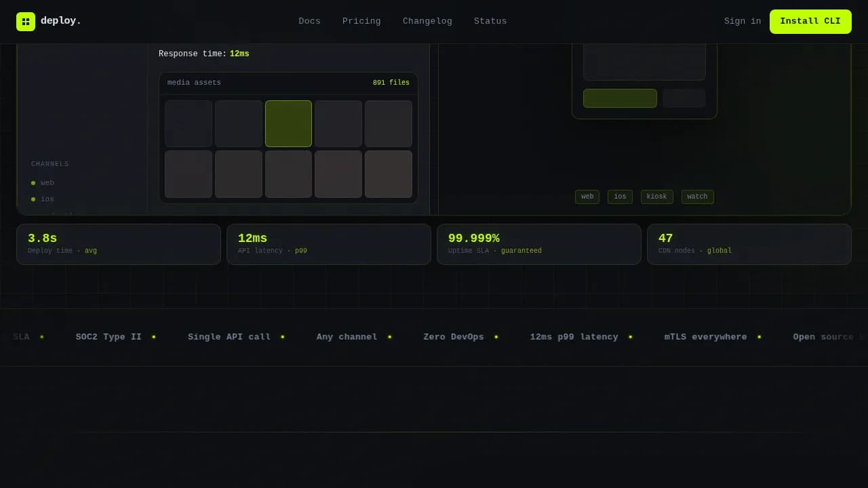Check the Status page
868x488 pixels.
[x=490, y=21]
